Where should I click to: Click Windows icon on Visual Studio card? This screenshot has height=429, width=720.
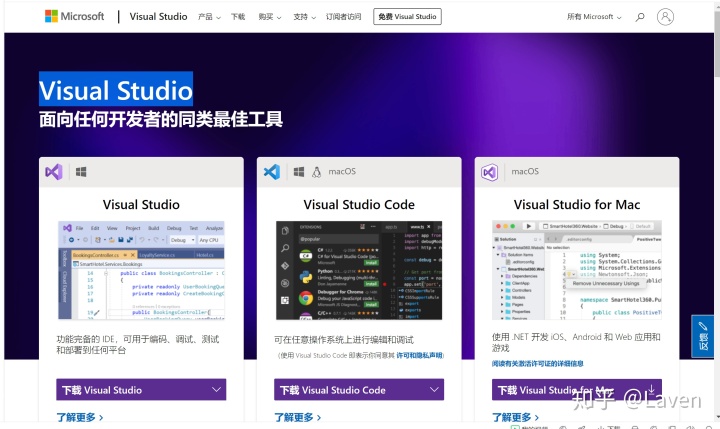[81, 172]
